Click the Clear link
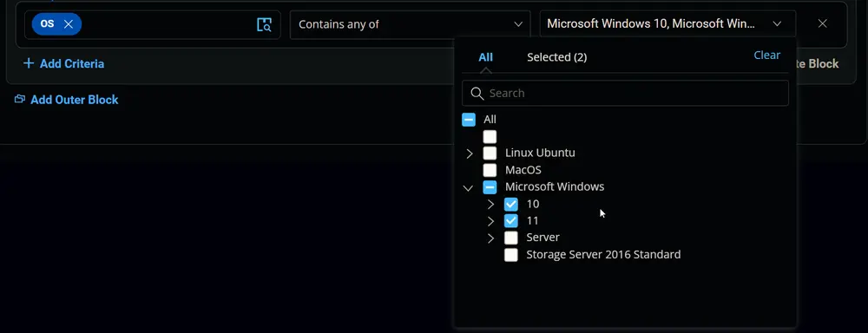868x333 pixels. coord(766,55)
